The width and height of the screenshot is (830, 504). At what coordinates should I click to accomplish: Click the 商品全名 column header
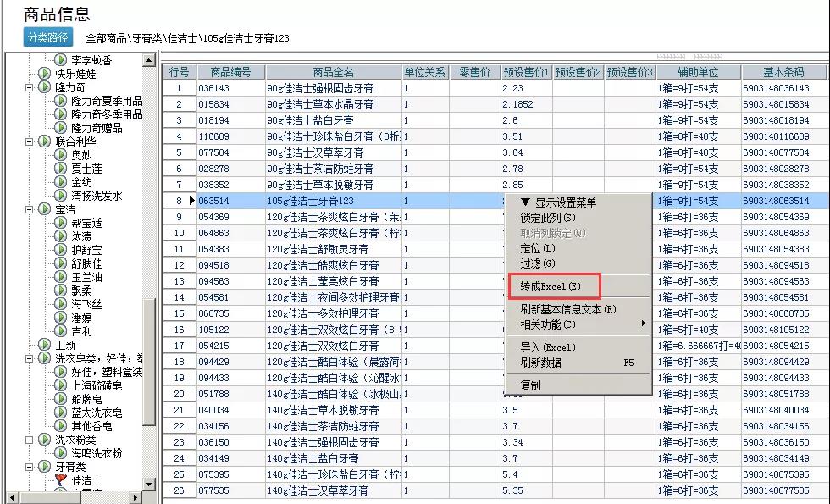coord(334,72)
